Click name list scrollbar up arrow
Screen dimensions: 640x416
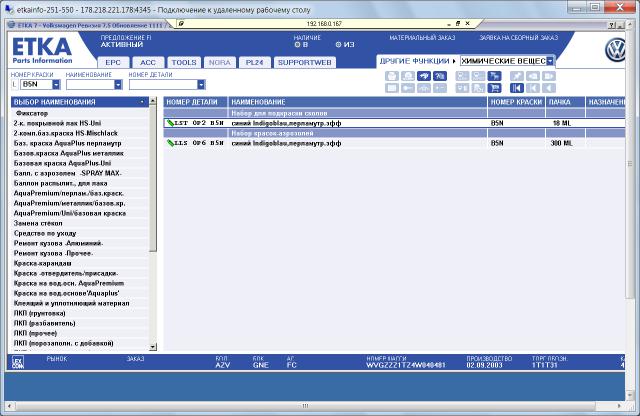coord(153,100)
